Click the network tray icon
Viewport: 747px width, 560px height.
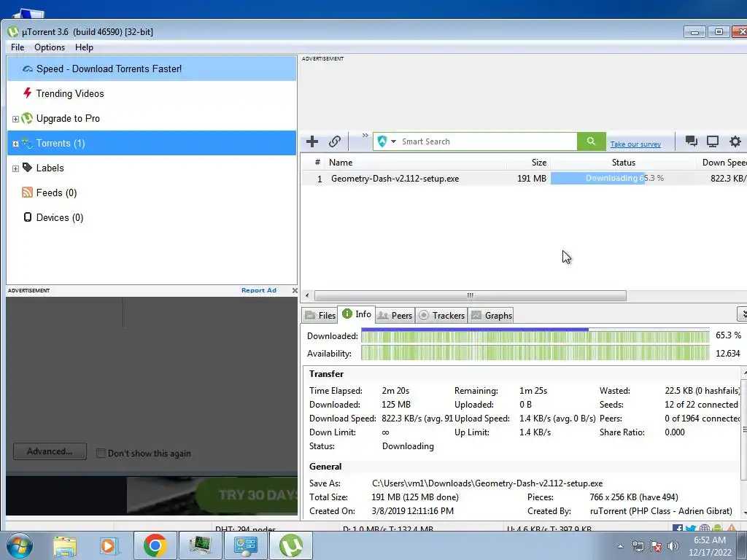tap(638, 546)
